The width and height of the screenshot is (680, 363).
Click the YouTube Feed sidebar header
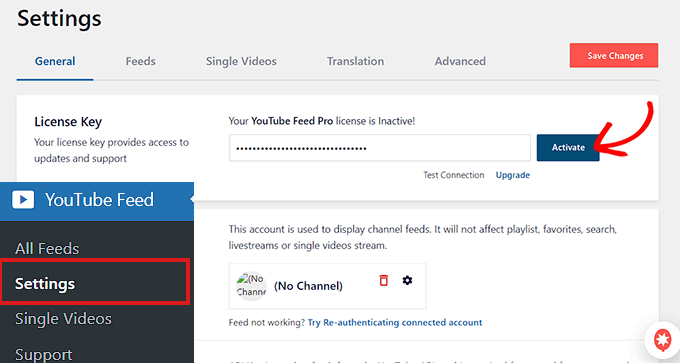[x=97, y=201]
